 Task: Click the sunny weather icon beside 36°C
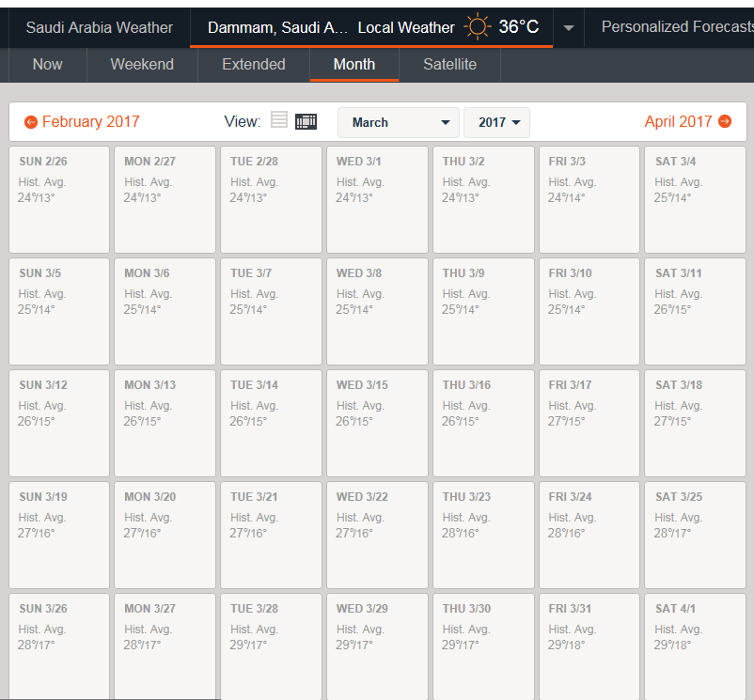(x=477, y=27)
